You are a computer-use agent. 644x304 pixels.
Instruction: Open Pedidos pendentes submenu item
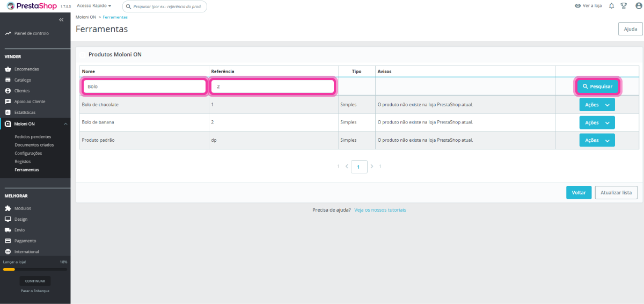33,136
